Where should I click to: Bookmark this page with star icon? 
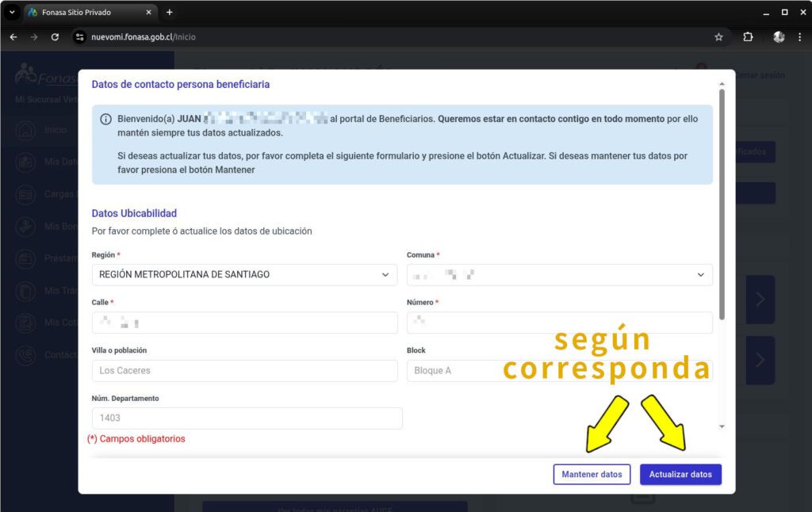718,37
